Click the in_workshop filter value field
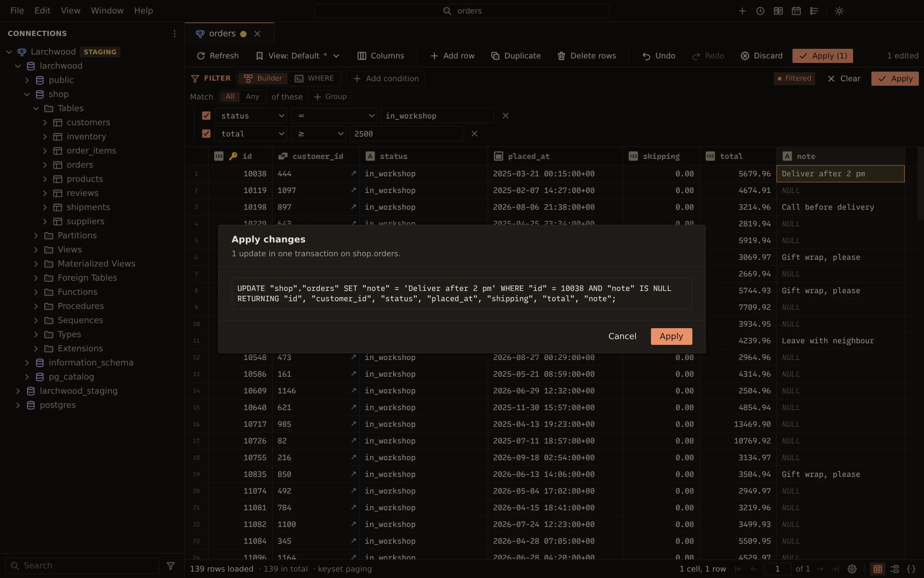This screenshot has width=924, height=578. (437, 116)
